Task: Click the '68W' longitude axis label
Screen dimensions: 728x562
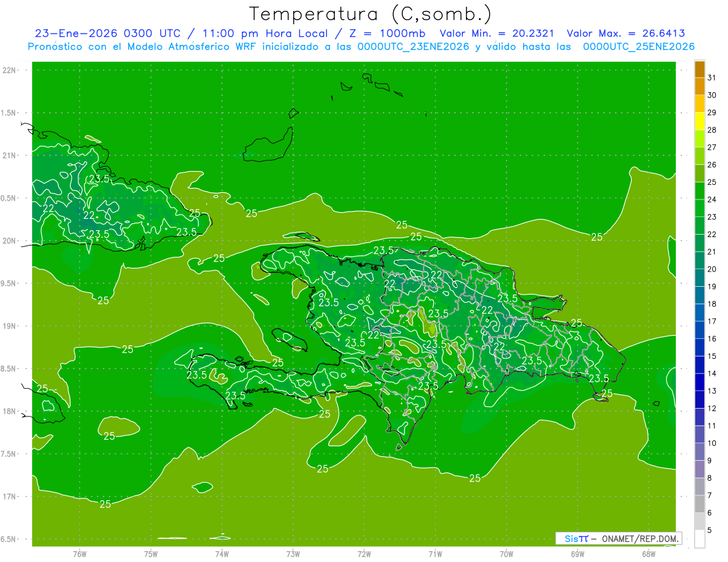Action: point(649,554)
